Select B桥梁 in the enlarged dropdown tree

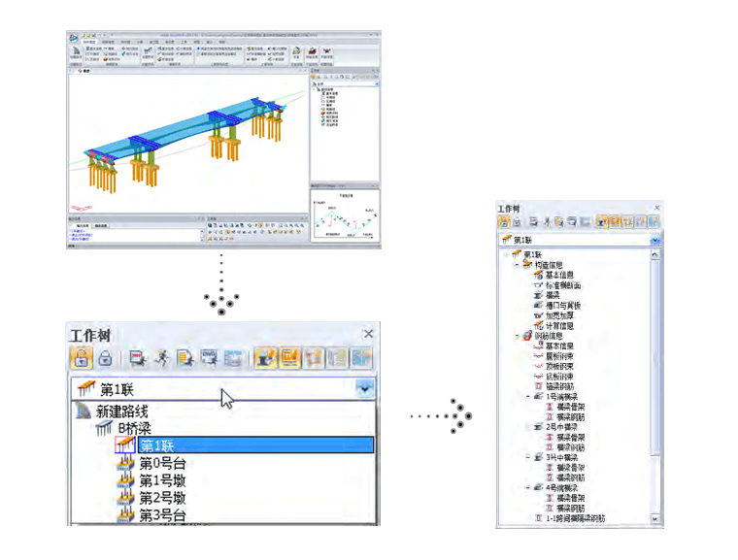tap(135, 428)
